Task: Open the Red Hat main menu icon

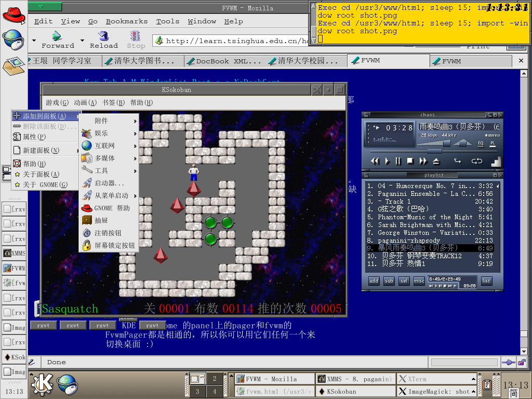Action: pyautogui.click(x=14, y=15)
